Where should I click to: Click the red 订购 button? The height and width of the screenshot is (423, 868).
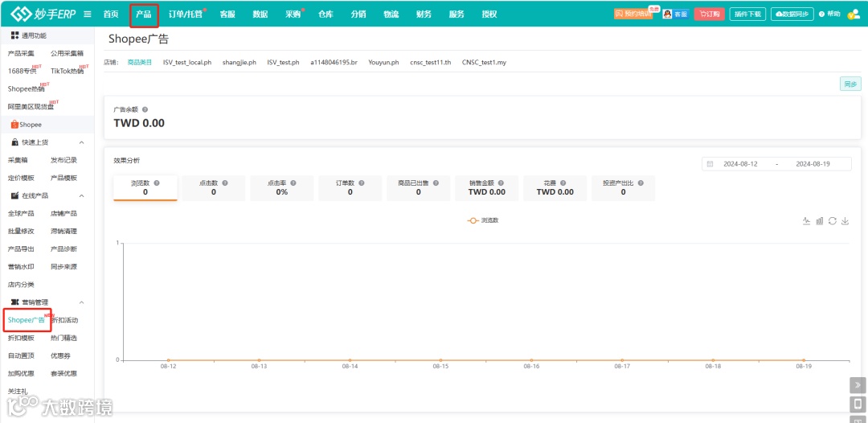[x=709, y=14]
